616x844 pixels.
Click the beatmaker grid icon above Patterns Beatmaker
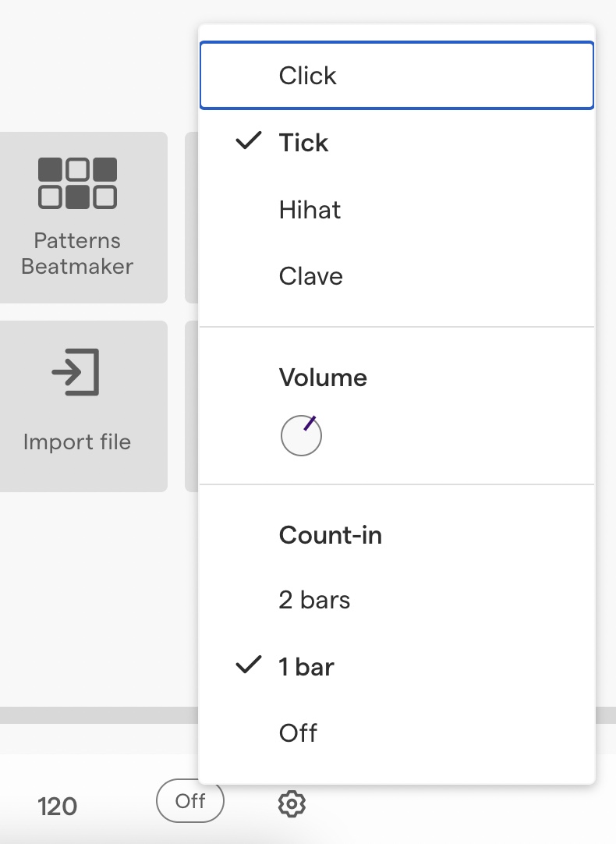tap(76, 182)
